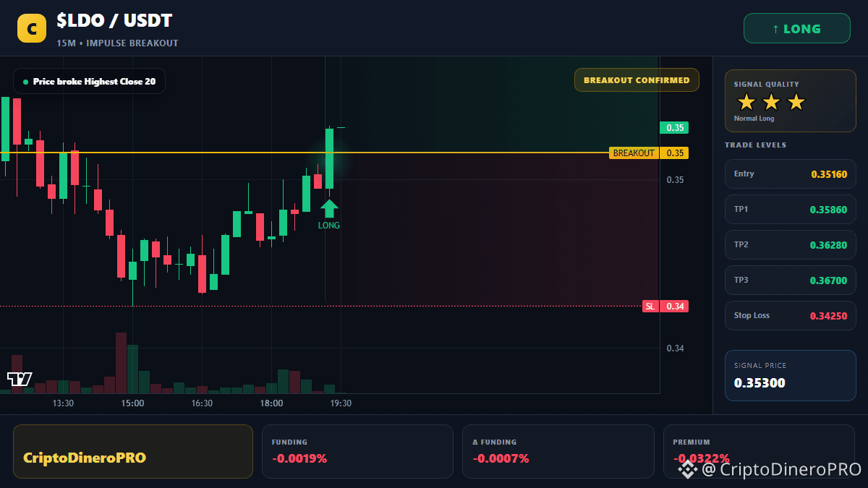868x488 pixels.
Task: Click the first signal quality star
Action: 746,102
